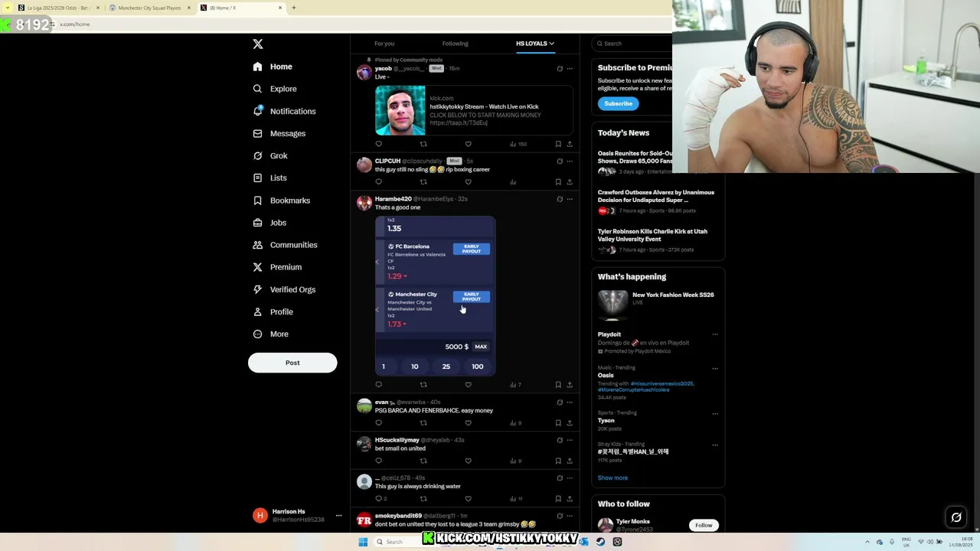Open Grok actions on Harambe420's post
Screen dimensions: 980x551
click(560, 199)
